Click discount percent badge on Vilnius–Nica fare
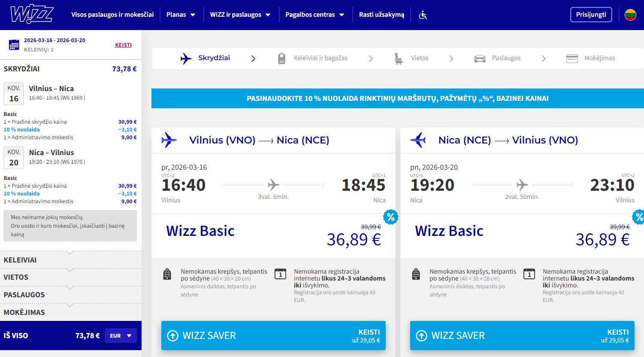Image resolution: width=644 pixels, height=357 pixels. tap(390, 217)
